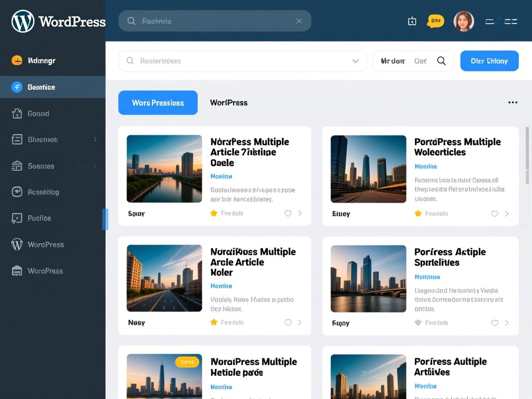Click the blue button in filter bar
This screenshot has width=532, height=399.
(x=489, y=61)
